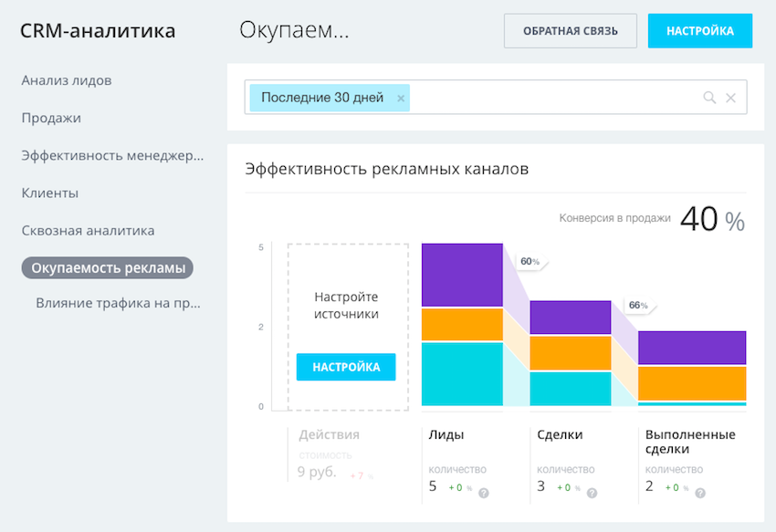Image resolution: width=776 pixels, height=532 pixels.
Task: Go to Эффективность менеджеров report
Action: (x=112, y=155)
